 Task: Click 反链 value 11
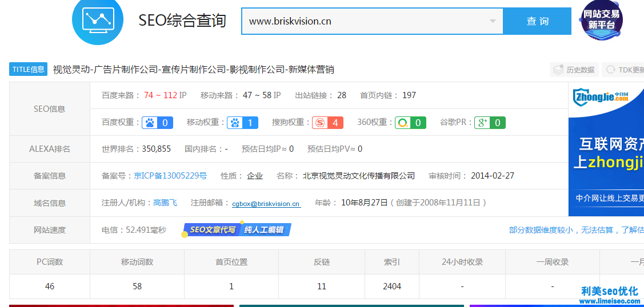click(x=322, y=286)
